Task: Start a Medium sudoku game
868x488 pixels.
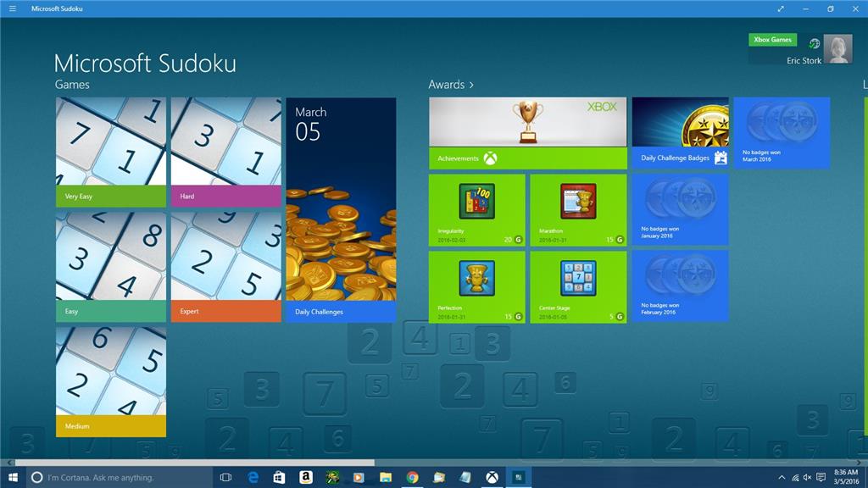Action: point(111,382)
